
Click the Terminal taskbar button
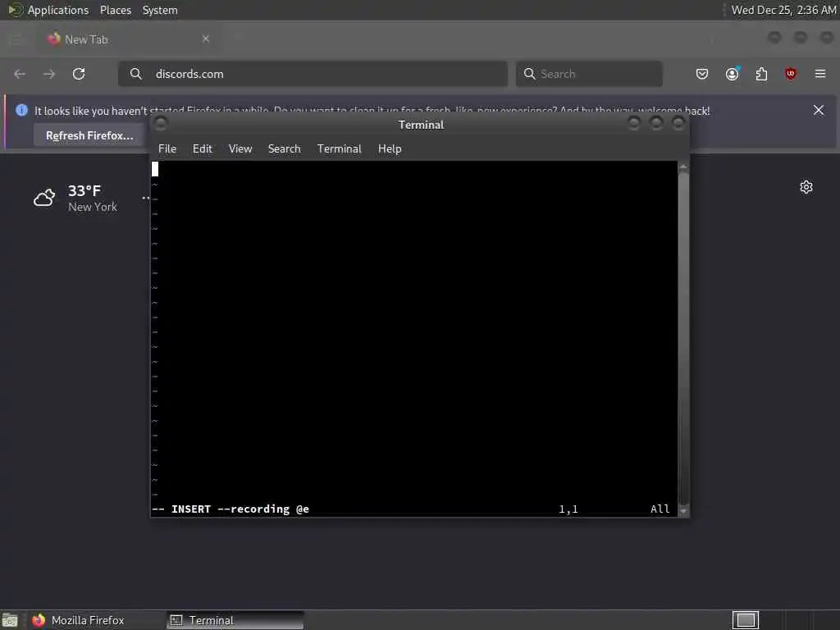[235, 620]
